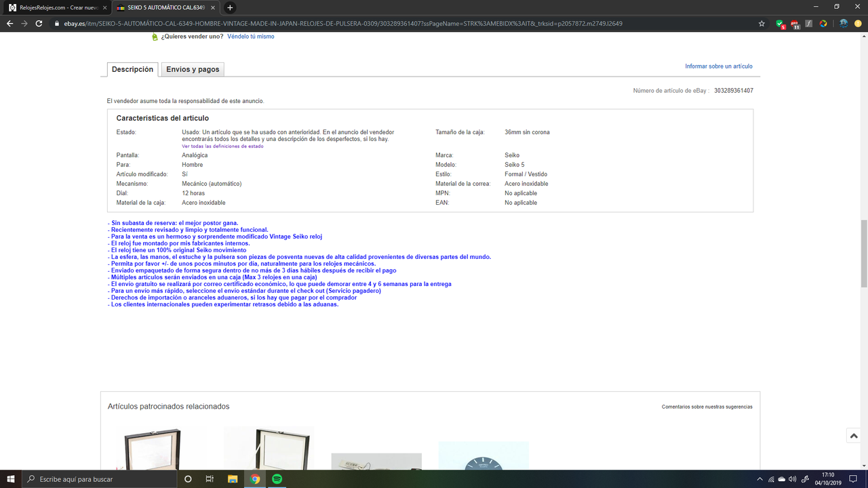The width and height of the screenshot is (868, 488).
Task: Click the address bar URL
Action: coord(344,23)
